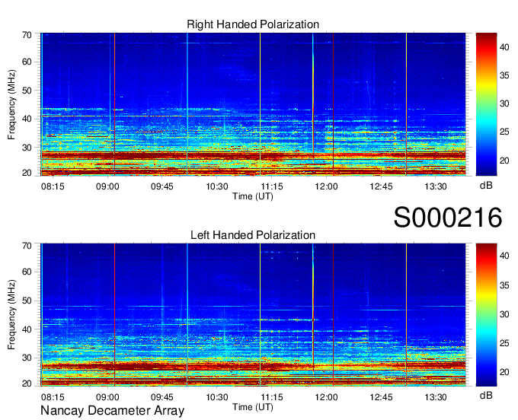
Task: Click the 30 MHz tick label on Right Handed plot
Action: coord(27,148)
